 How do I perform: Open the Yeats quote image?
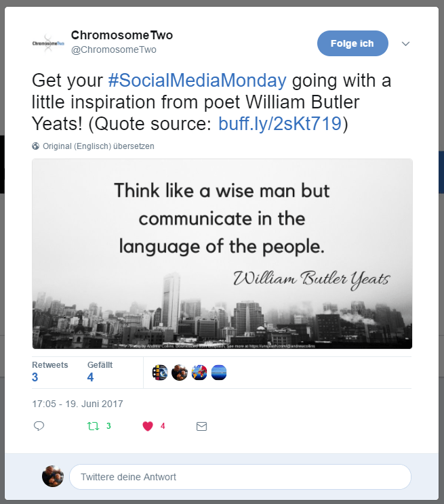222,253
